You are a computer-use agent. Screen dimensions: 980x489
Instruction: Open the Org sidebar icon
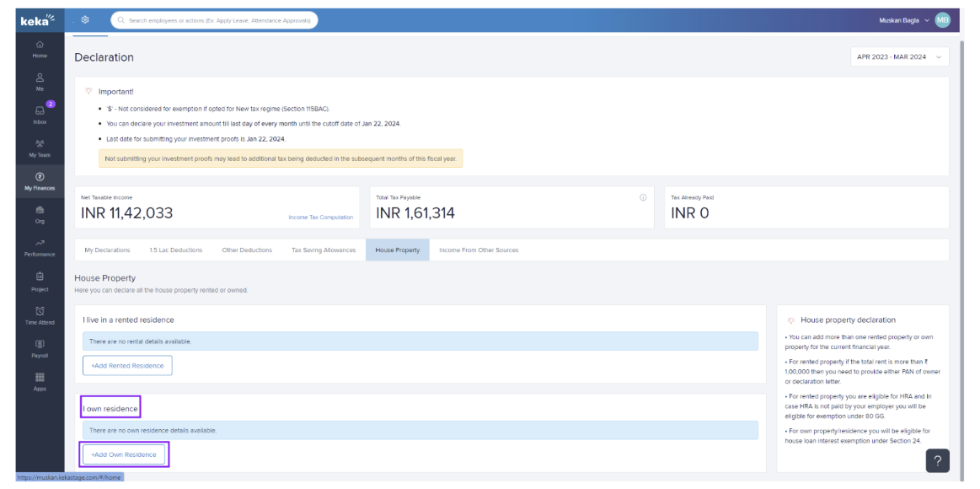pos(40,214)
